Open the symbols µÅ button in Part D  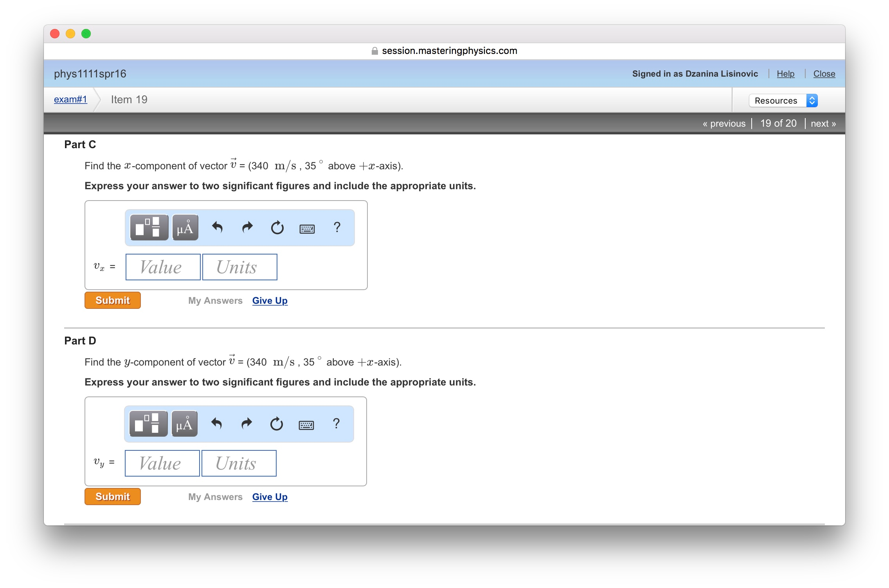point(184,424)
